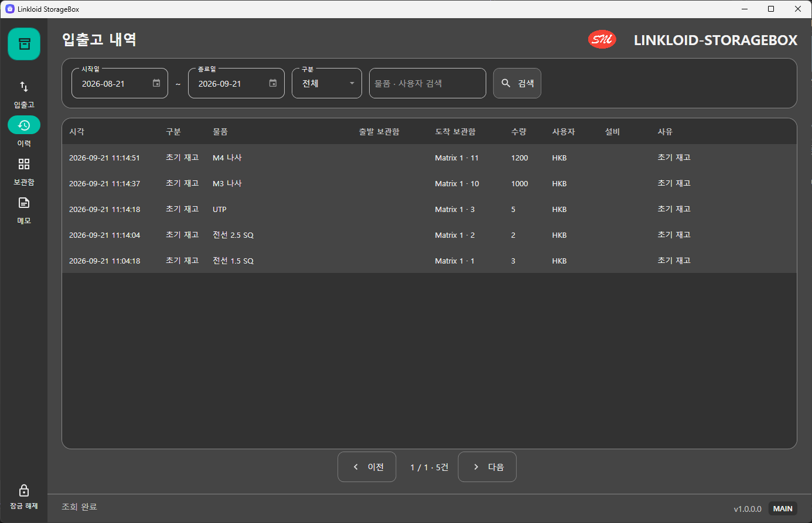
Task: Go to previous page with 이전
Action: tap(367, 467)
